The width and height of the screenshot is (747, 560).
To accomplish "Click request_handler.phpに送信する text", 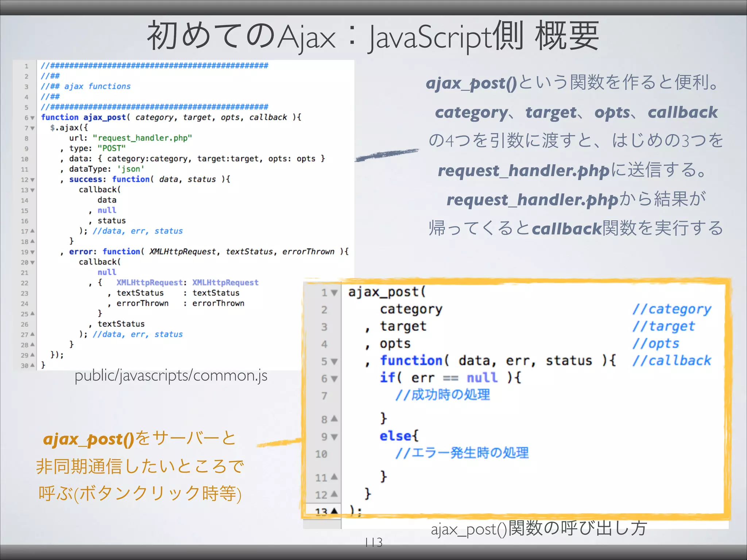I will (572, 170).
